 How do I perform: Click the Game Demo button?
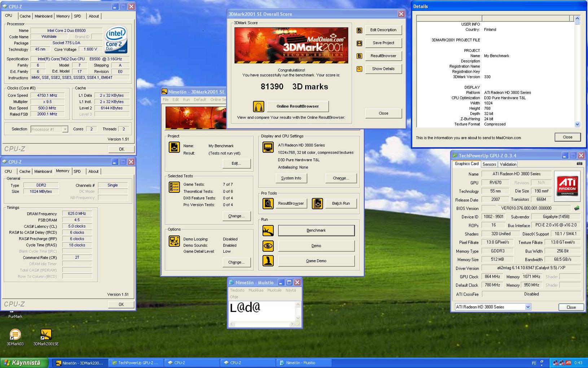click(316, 261)
